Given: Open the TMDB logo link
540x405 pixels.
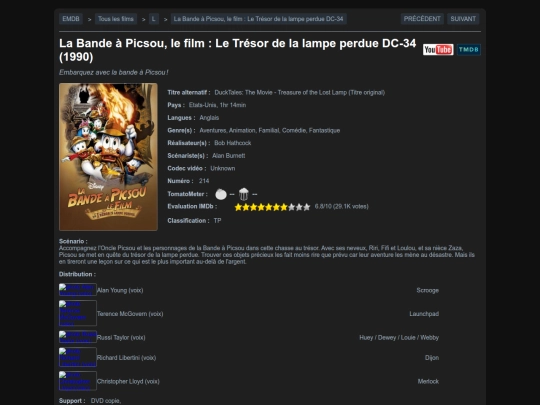Looking at the screenshot, I should (x=468, y=50).
